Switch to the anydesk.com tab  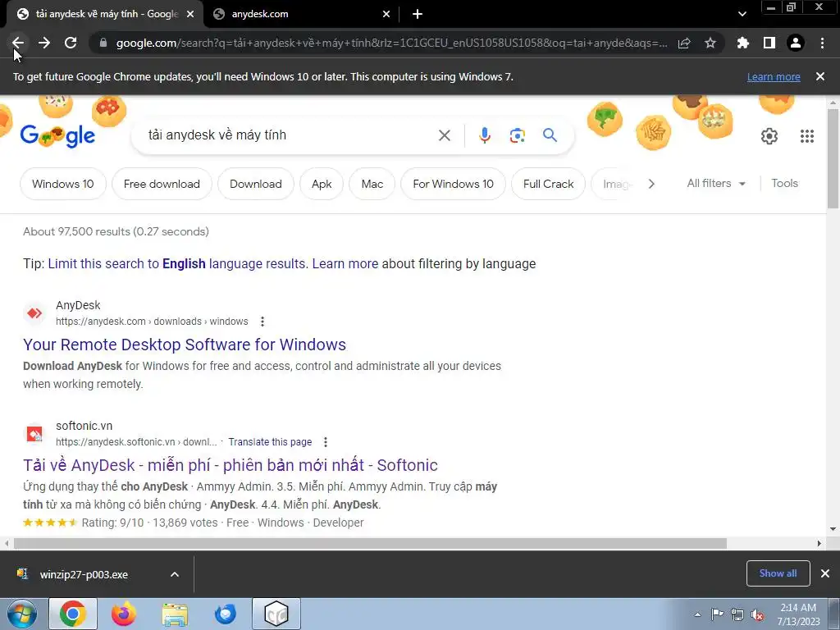click(302, 14)
